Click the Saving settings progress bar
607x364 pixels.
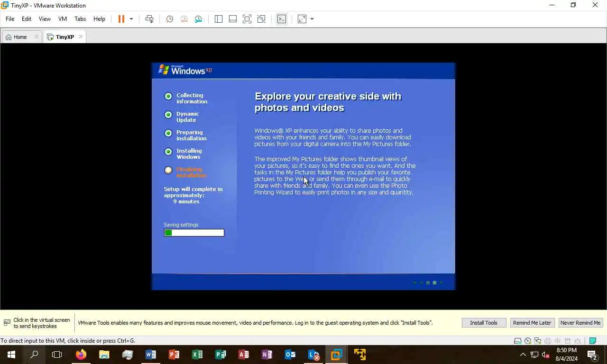coord(194,233)
